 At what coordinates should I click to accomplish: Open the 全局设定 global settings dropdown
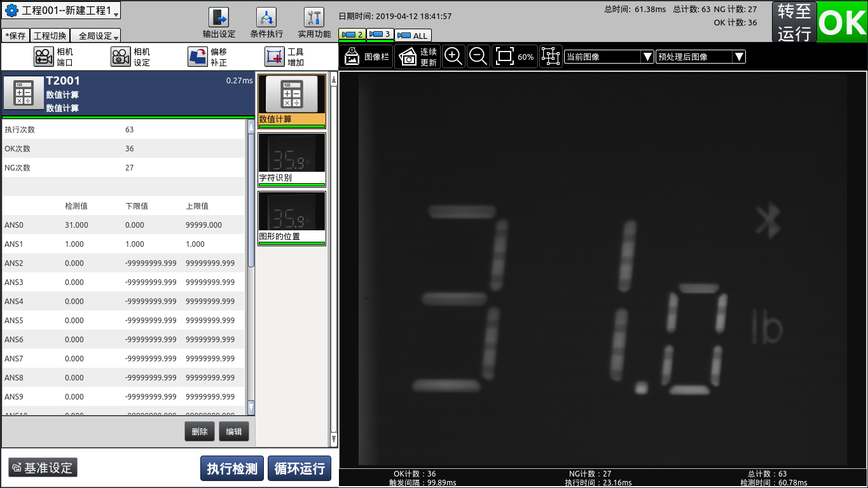click(95, 36)
